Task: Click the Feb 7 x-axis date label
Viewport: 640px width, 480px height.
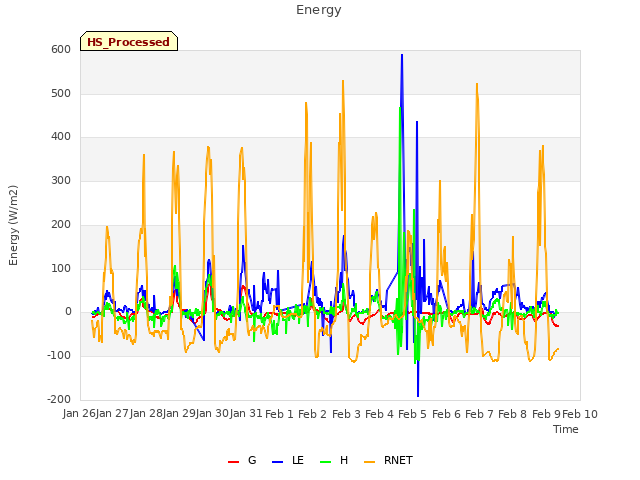Action: coord(480,414)
